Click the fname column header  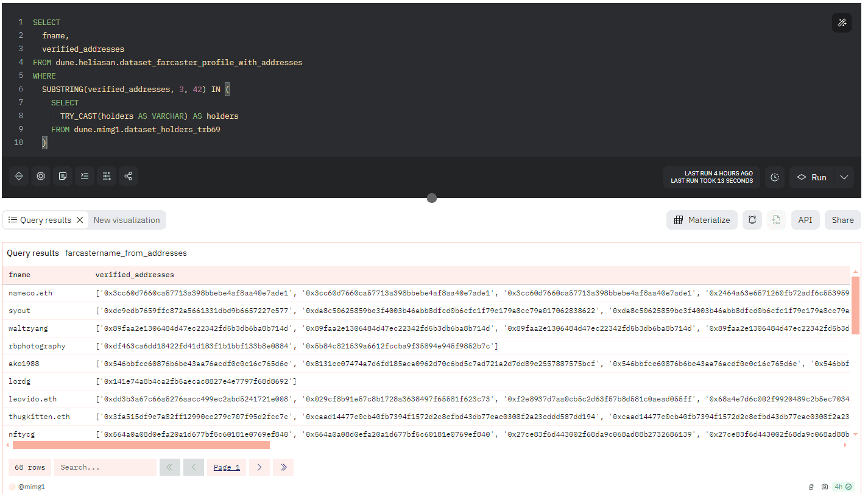click(x=19, y=275)
